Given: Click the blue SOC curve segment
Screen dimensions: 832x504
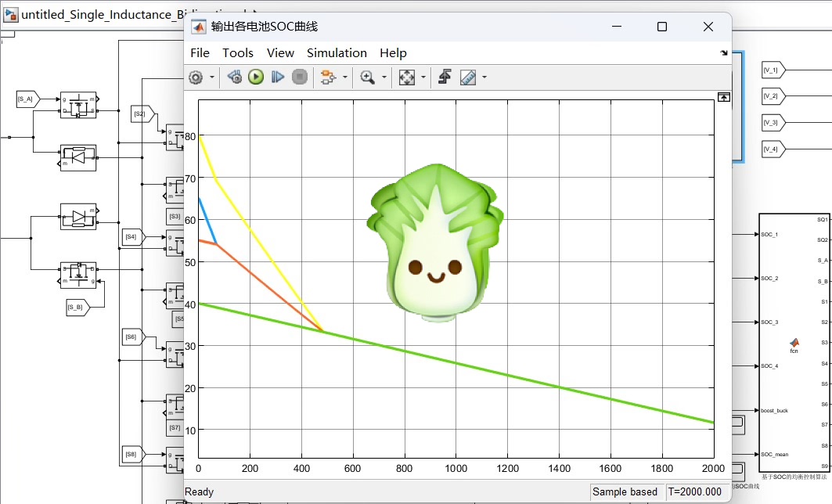Looking at the screenshot, I should pos(207,221).
